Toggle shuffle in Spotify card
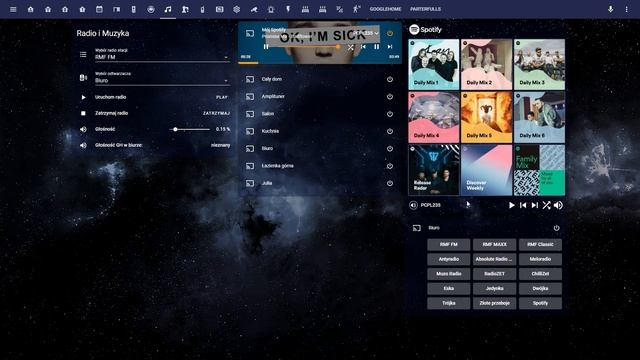640x360 pixels. coord(546,205)
